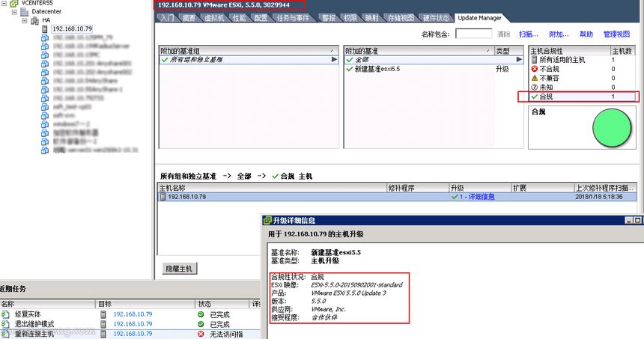The image size is (644, 339).
Task: Switch to the 性能 tab
Action: (239, 18)
